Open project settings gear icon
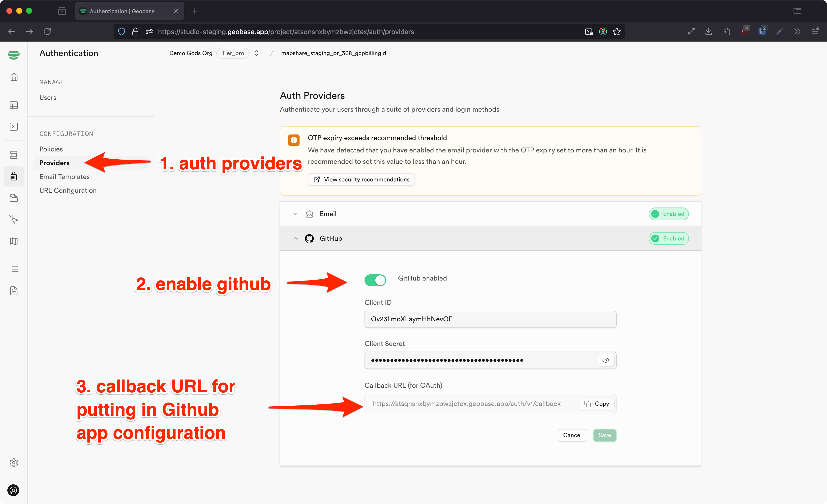 (x=14, y=463)
